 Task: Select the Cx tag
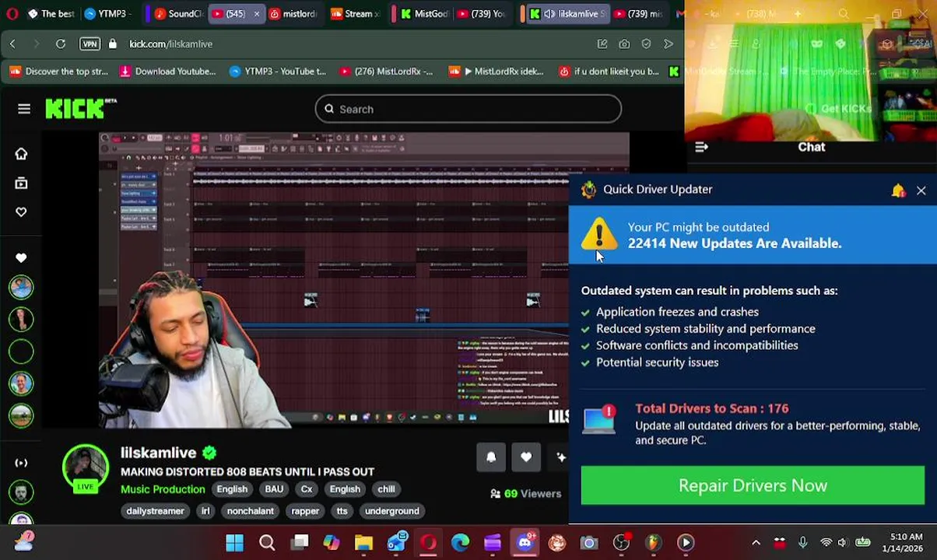tap(307, 489)
